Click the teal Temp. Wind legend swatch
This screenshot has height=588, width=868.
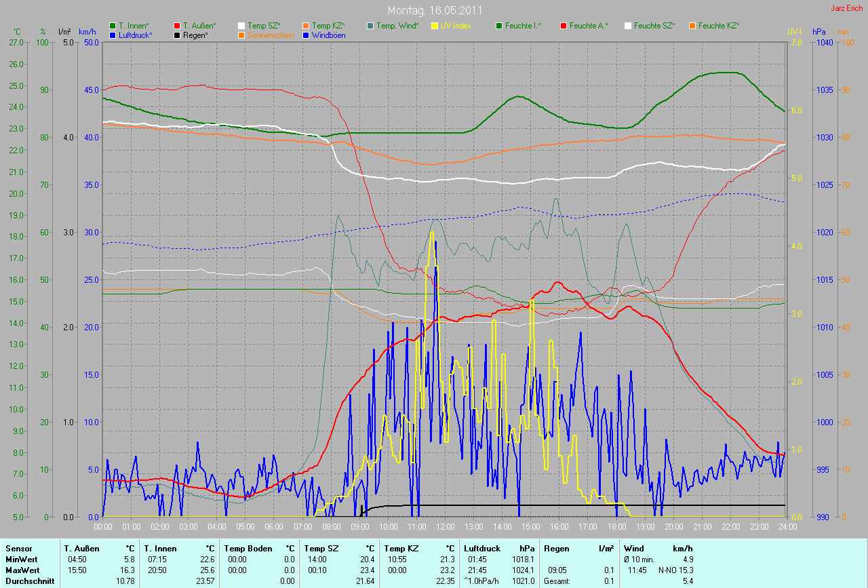click(x=370, y=26)
